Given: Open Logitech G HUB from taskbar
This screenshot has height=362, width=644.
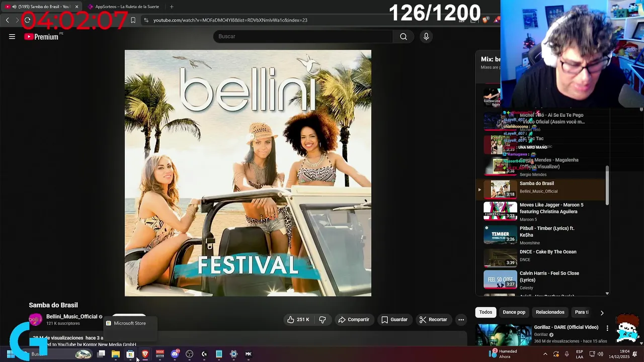Looking at the screenshot, I should [204, 354].
